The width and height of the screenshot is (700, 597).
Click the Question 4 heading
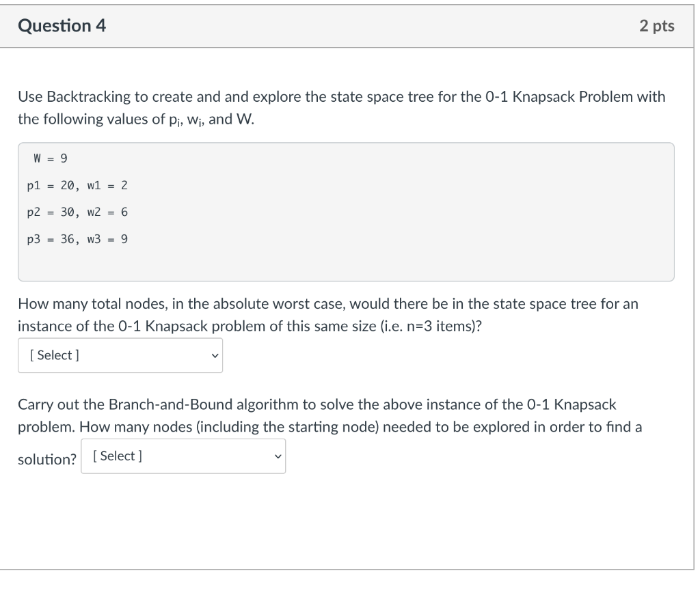[x=62, y=25]
